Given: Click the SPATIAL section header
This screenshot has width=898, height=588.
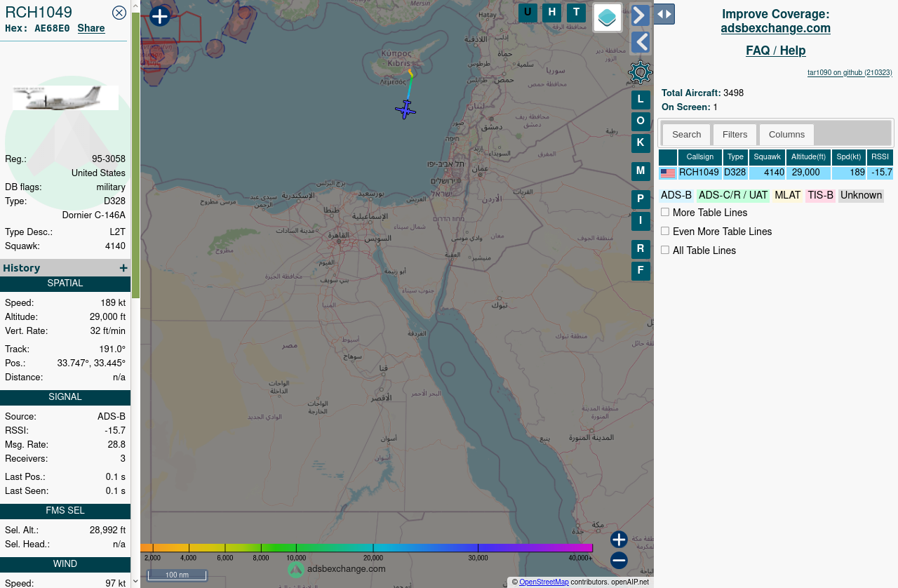Looking at the screenshot, I should click(x=65, y=283).
